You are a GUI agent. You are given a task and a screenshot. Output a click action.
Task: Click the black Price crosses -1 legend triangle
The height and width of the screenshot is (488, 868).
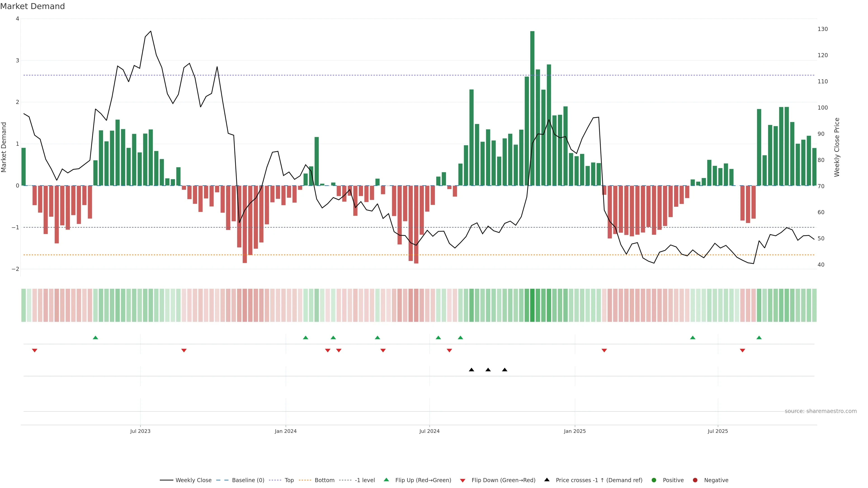(x=547, y=480)
